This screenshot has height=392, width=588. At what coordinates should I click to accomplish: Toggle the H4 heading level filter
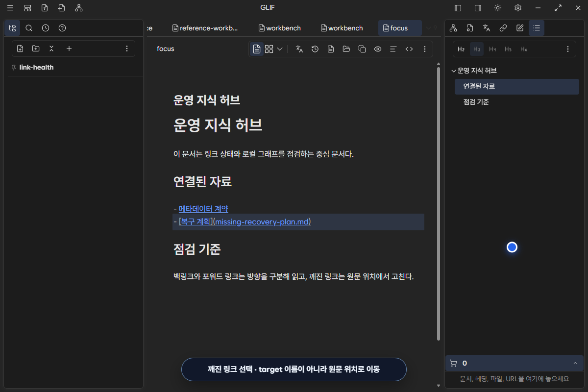(492, 49)
